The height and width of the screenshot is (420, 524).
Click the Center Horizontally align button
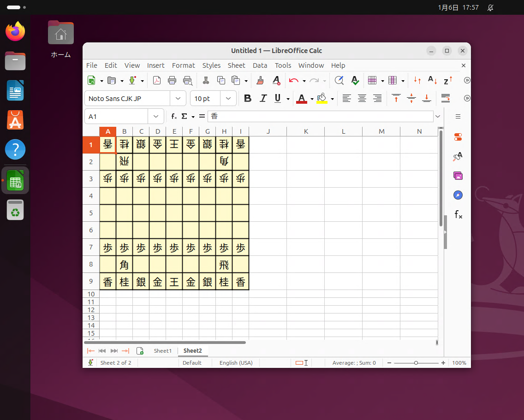point(362,98)
